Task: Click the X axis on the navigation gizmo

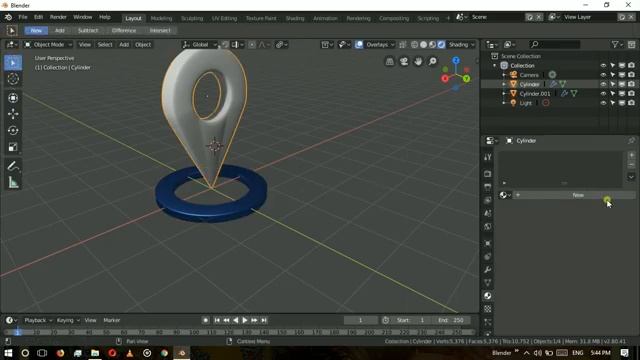Action: pos(445,78)
